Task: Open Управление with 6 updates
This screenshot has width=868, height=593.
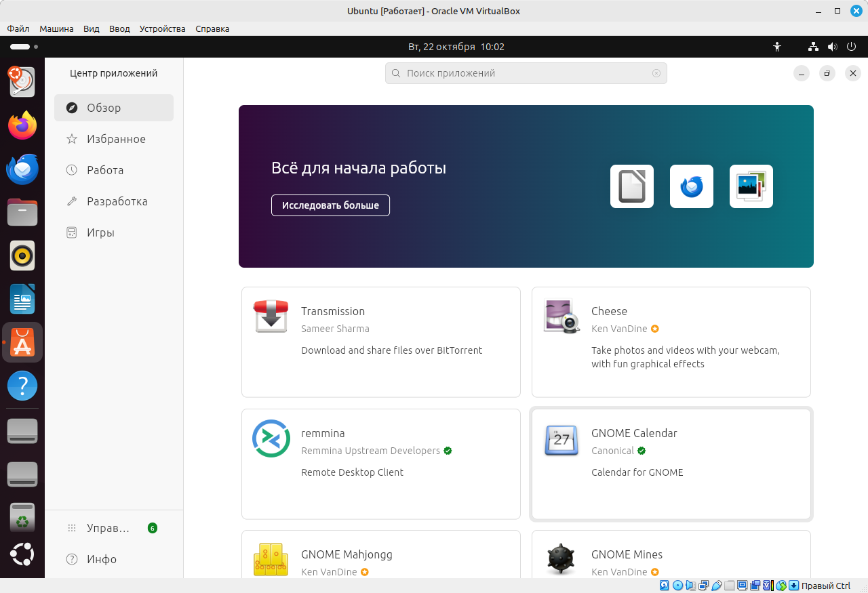Action: pos(114,528)
